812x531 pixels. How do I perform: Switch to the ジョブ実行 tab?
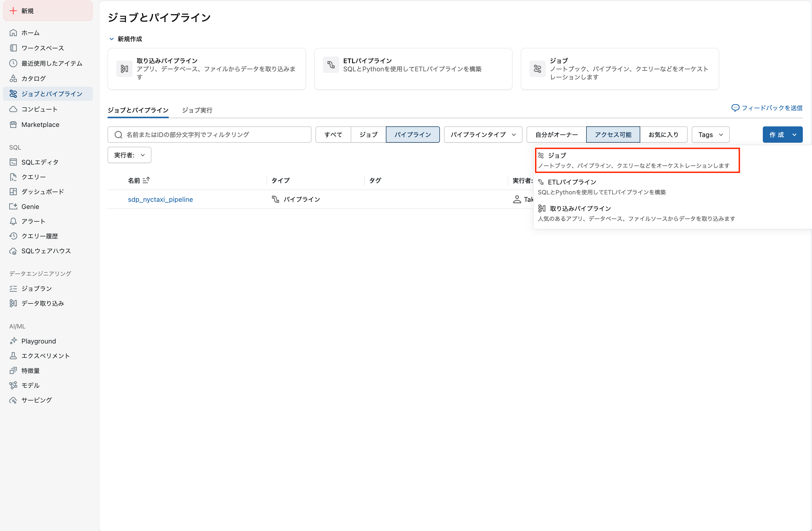click(197, 110)
